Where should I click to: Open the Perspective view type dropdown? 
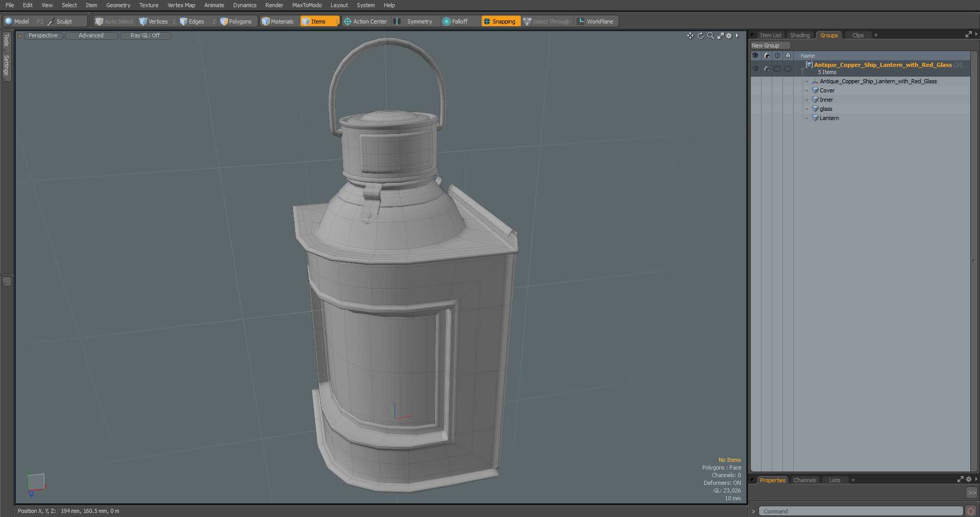[43, 36]
